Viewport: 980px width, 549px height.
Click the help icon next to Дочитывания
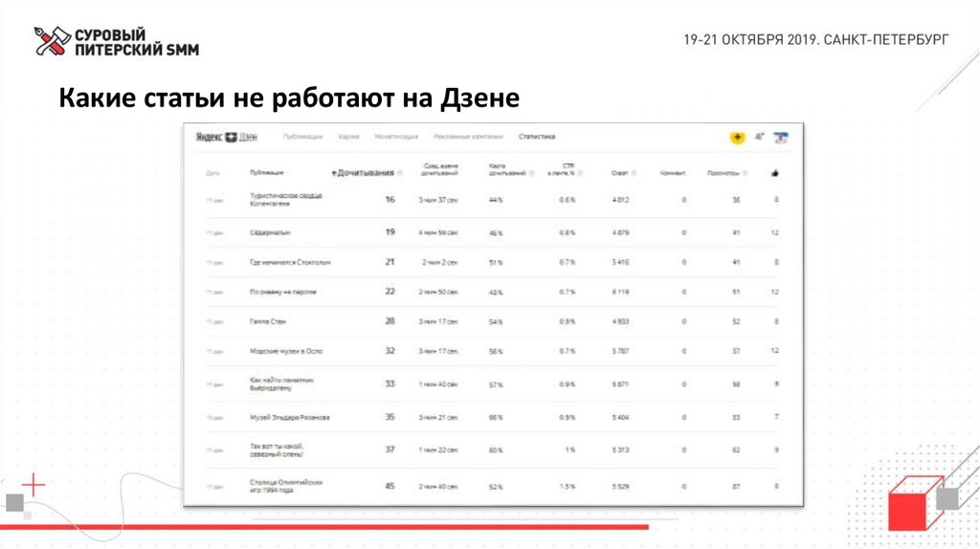point(400,173)
